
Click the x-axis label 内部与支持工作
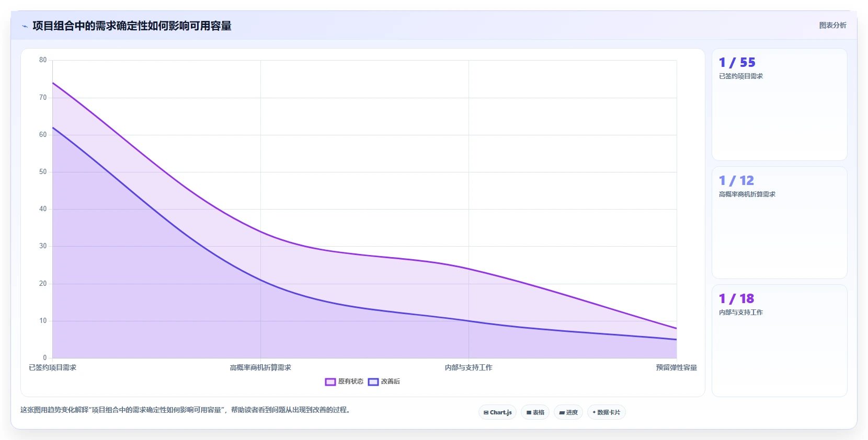click(469, 367)
